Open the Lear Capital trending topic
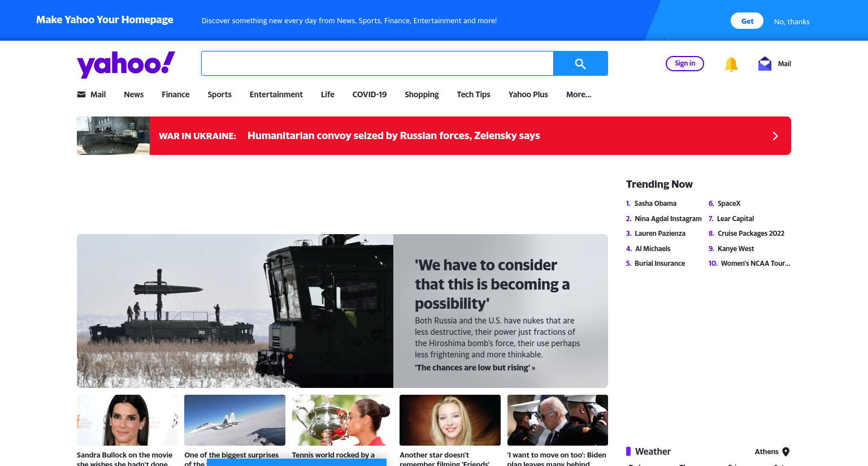868x466 pixels. coord(735,219)
